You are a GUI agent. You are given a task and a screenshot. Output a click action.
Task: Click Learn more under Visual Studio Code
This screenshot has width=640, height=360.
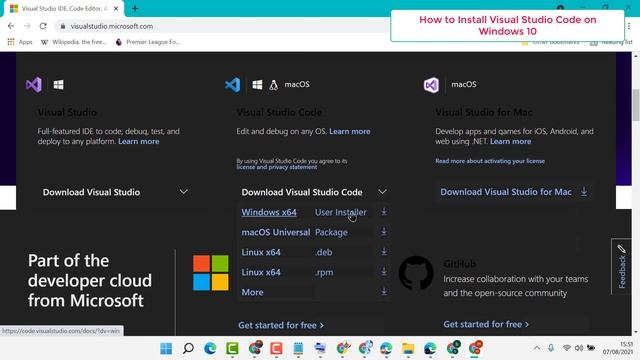[350, 131]
